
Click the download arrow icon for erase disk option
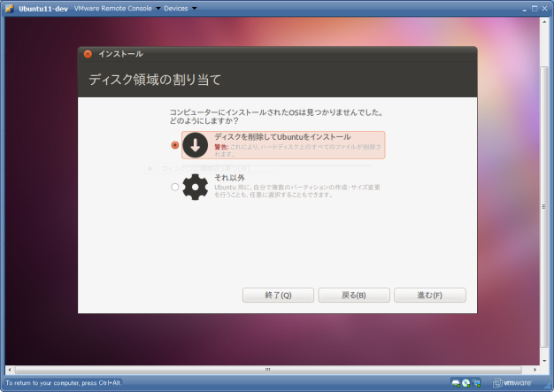pos(195,145)
